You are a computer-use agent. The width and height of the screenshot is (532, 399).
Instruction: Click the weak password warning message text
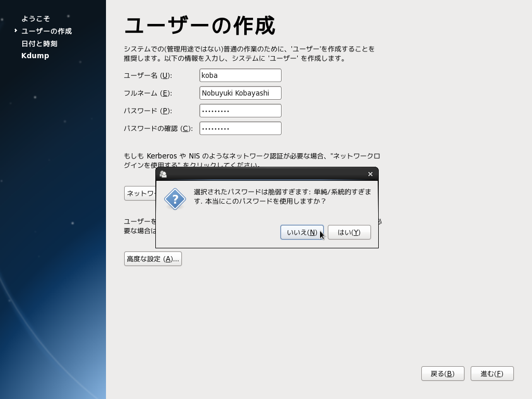coord(282,196)
